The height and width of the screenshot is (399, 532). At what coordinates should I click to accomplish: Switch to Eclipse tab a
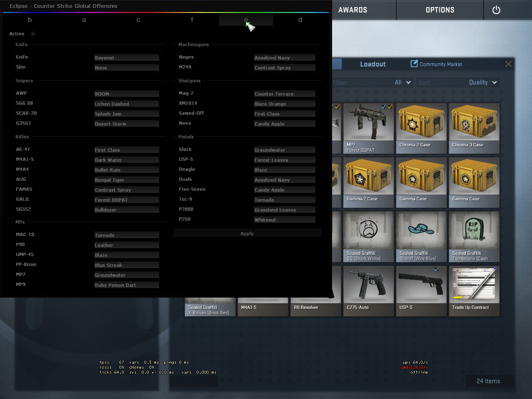(x=84, y=20)
